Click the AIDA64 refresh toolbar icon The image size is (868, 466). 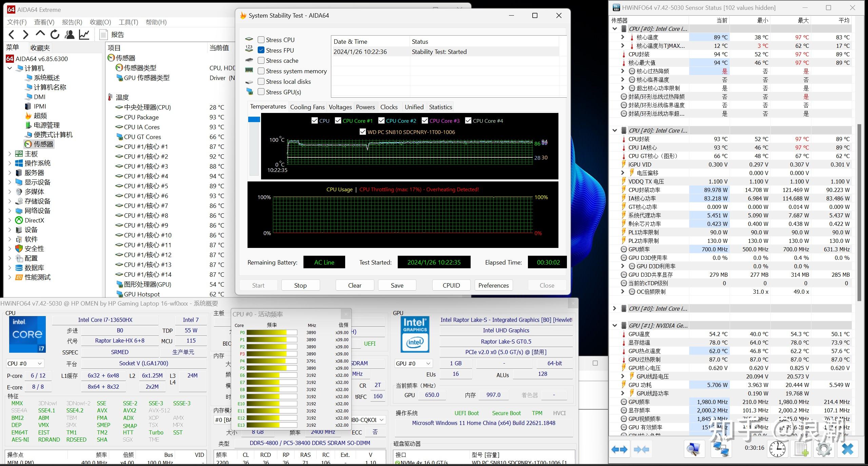coord(55,35)
